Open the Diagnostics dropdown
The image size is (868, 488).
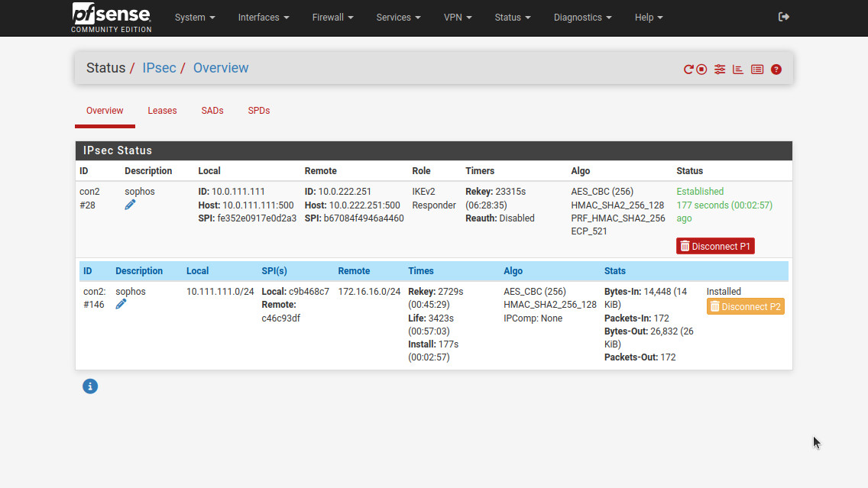pyautogui.click(x=582, y=18)
